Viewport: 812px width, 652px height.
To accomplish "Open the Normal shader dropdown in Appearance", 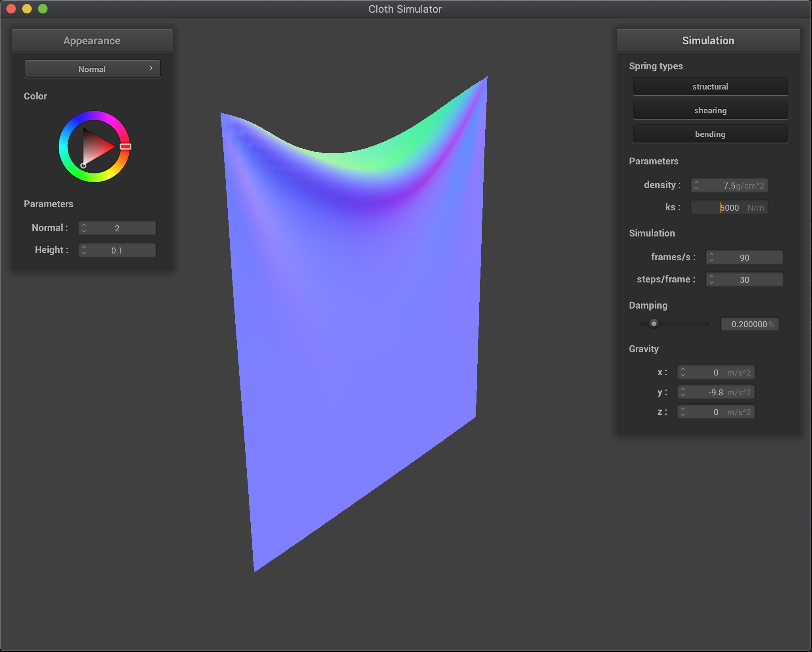I will coord(92,69).
